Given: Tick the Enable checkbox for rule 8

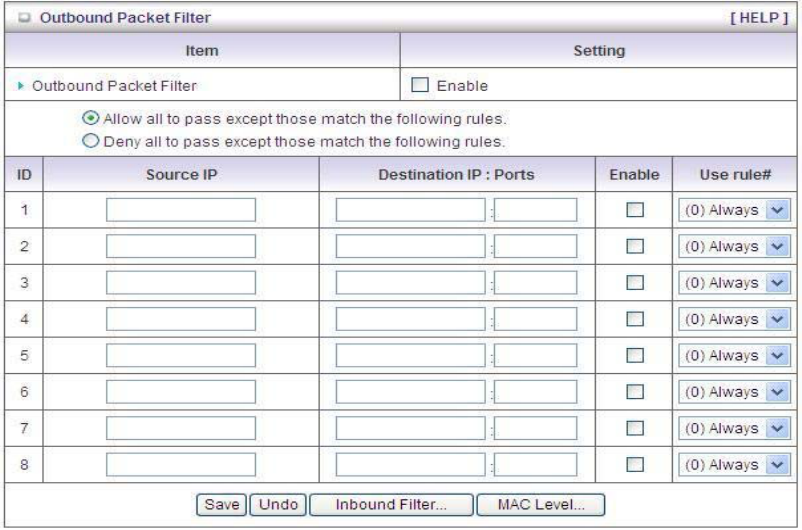Looking at the screenshot, I should (x=634, y=465).
